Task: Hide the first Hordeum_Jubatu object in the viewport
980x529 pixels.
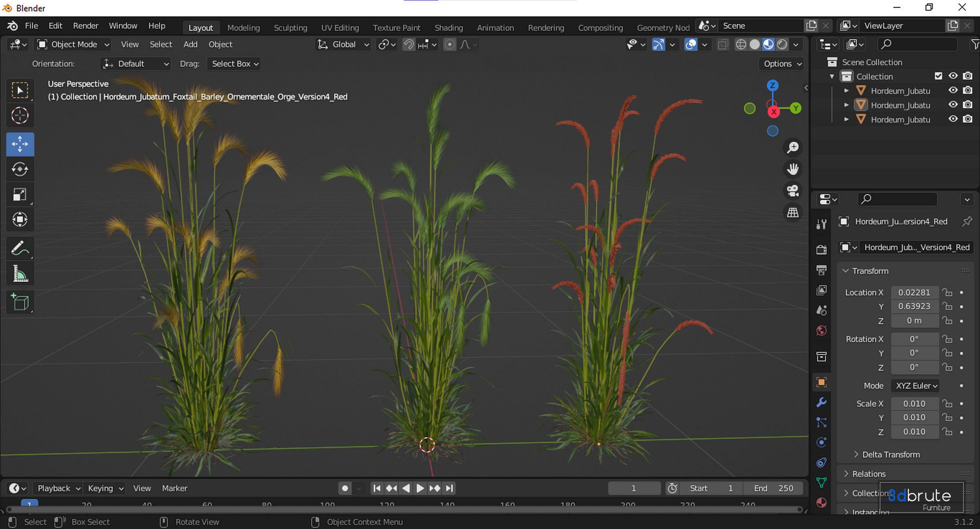Action: 953,90
